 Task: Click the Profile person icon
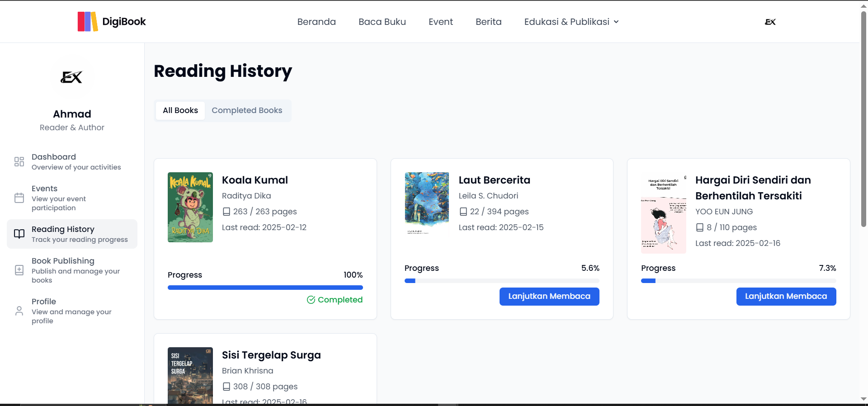[19, 311]
